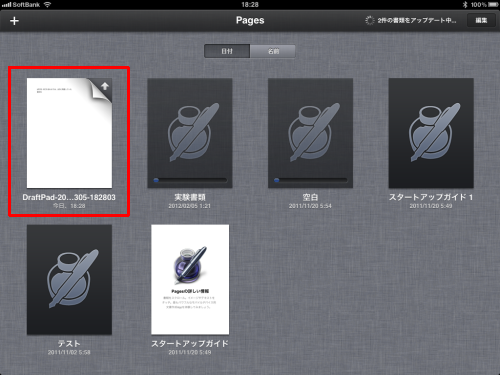Open the スタートアップガイド 1 document thumbnail

431,133
